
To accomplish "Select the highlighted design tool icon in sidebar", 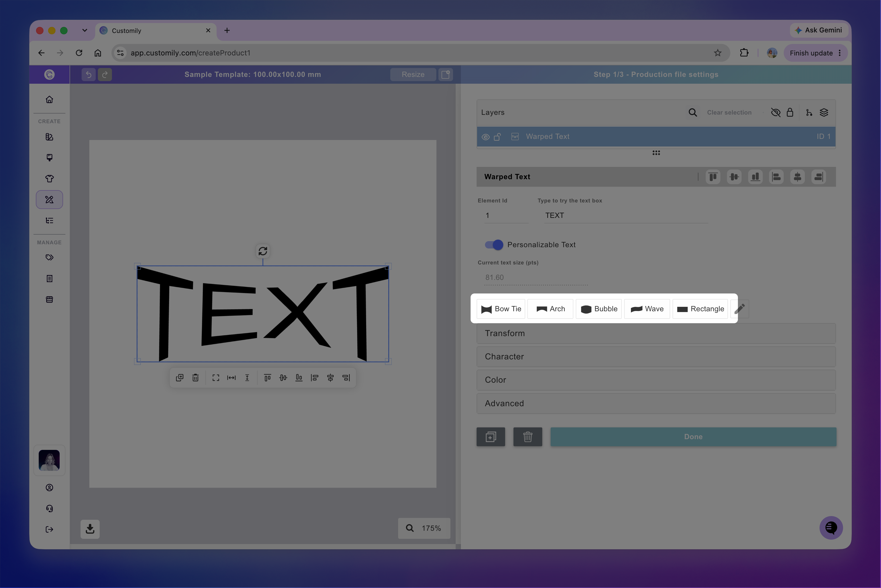I will click(49, 200).
